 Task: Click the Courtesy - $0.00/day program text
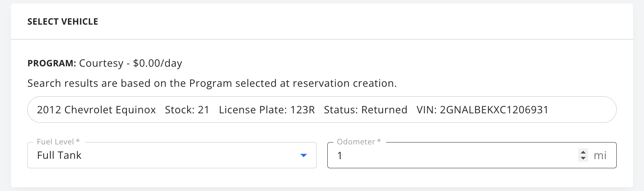coord(131,63)
